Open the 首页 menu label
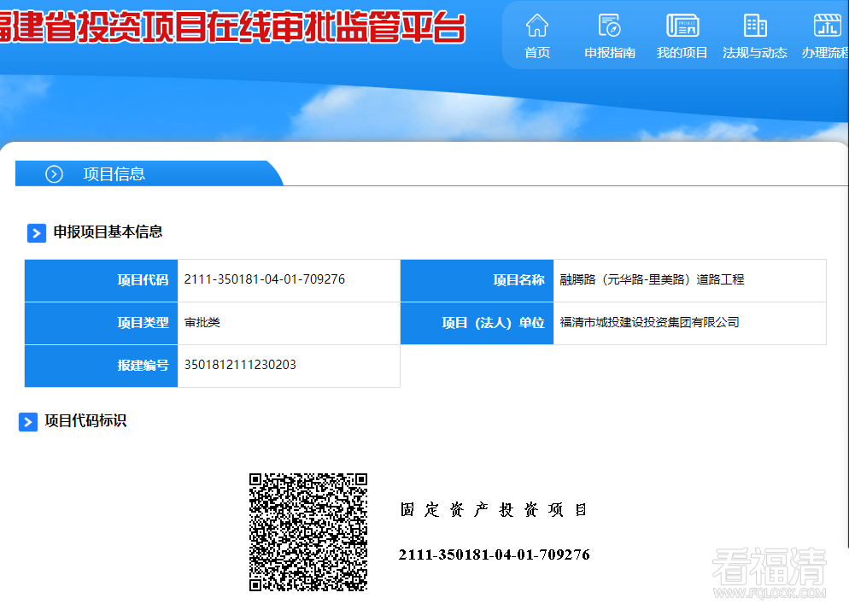This screenshot has height=616, width=849. [537, 53]
